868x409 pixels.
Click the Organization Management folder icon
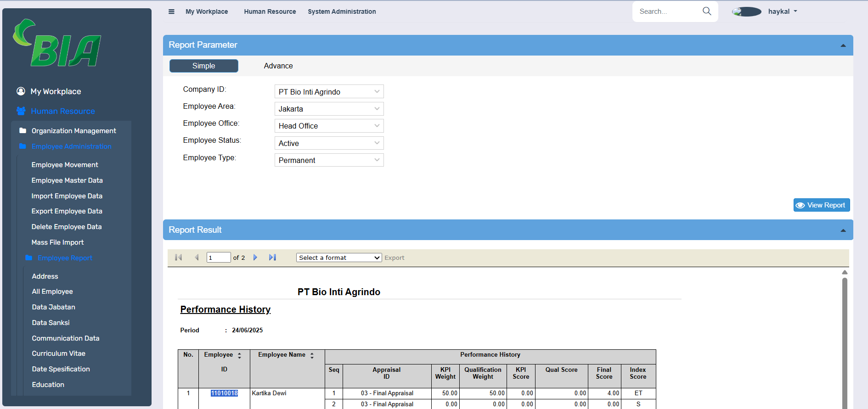point(23,131)
